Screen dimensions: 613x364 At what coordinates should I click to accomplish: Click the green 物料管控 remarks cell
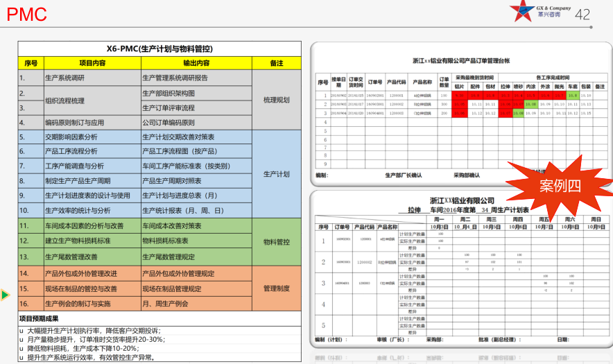[x=277, y=242]
